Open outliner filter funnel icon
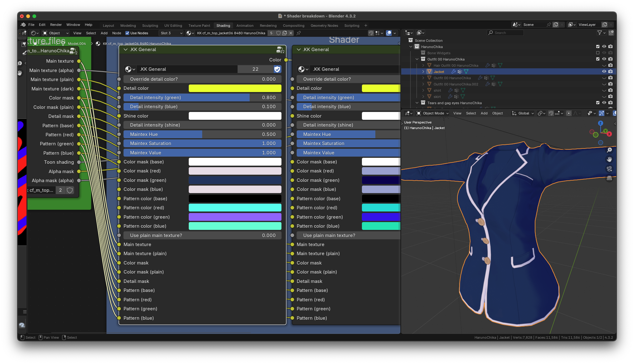The height and width of the screenshot is (364, 634). point(599,33)
